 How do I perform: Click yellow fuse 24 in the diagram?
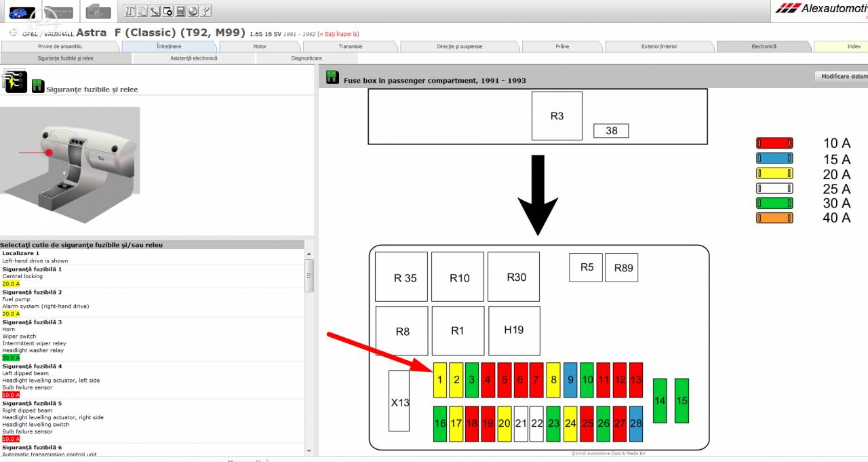(x=570, y=423)
